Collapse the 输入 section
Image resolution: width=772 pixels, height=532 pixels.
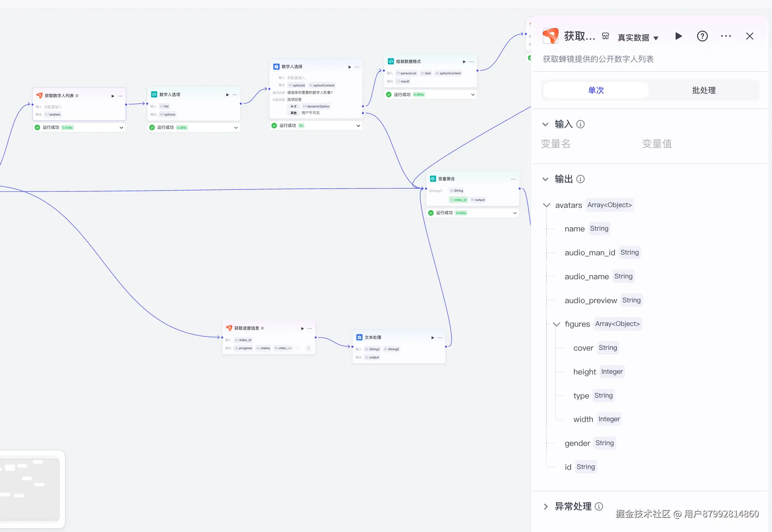545,124
